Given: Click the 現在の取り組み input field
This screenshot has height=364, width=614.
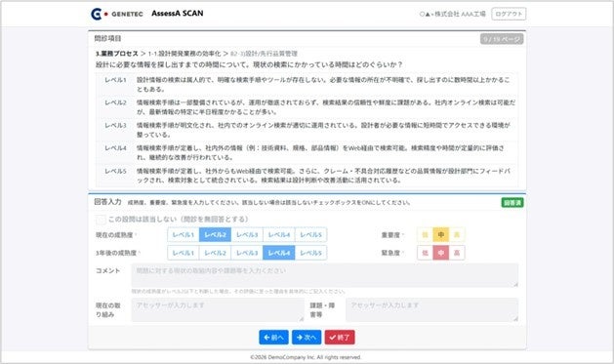Looking at the screenshot, I should (218, 309).
